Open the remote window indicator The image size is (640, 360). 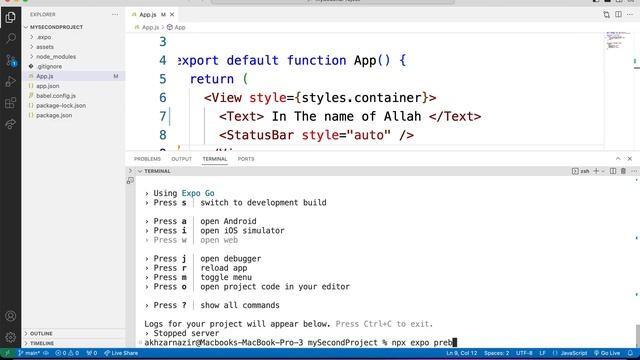(x=7, y=353)
